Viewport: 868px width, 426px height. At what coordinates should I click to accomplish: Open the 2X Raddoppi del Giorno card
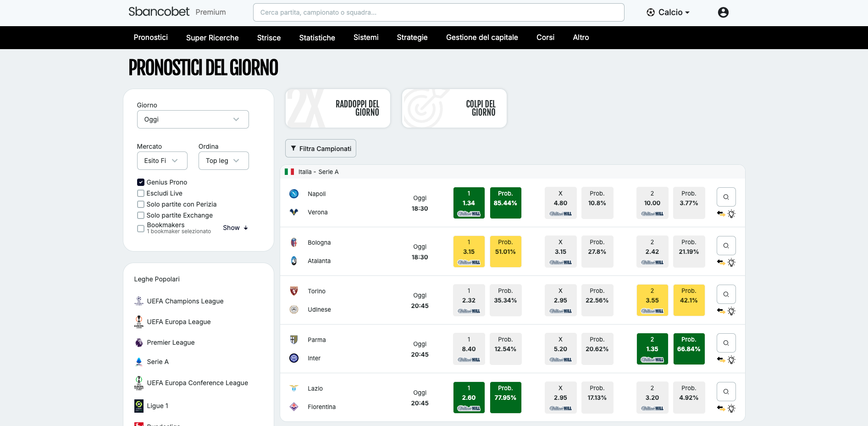coord(337,108)
